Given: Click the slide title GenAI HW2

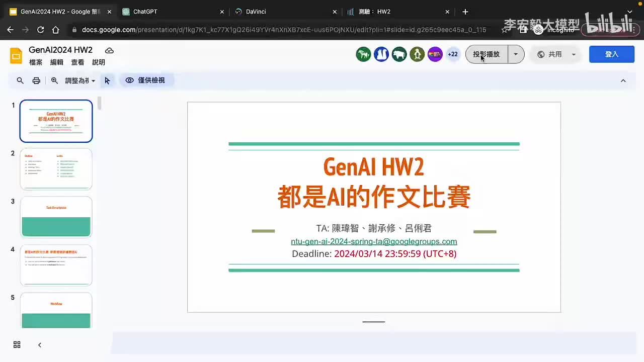Looking at the screenshot, I should [x=374, y=166].
